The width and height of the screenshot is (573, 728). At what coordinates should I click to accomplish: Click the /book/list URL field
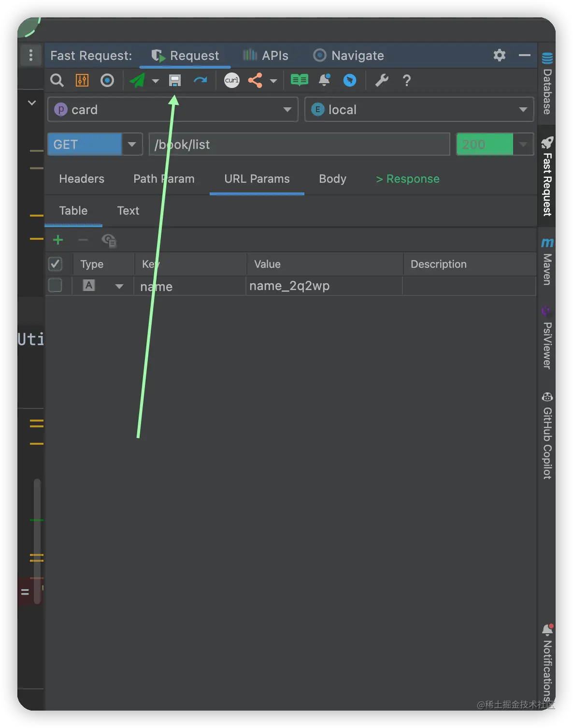[x=300, y=145]
